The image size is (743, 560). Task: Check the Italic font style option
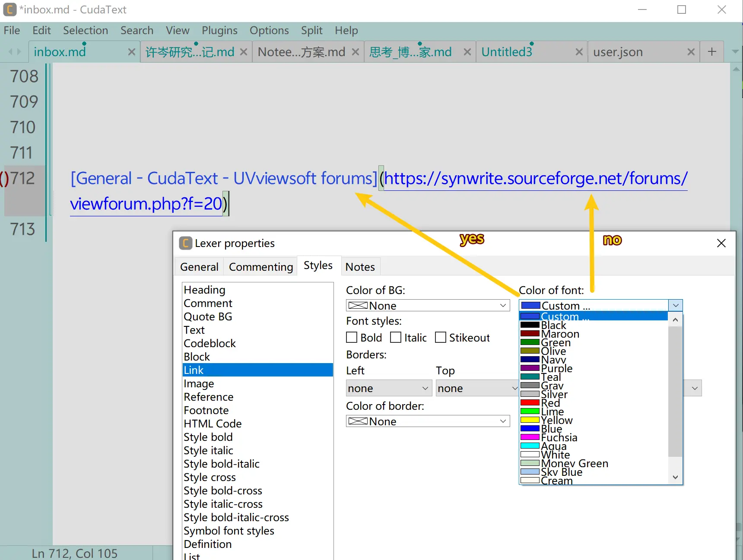click(396, 338)
